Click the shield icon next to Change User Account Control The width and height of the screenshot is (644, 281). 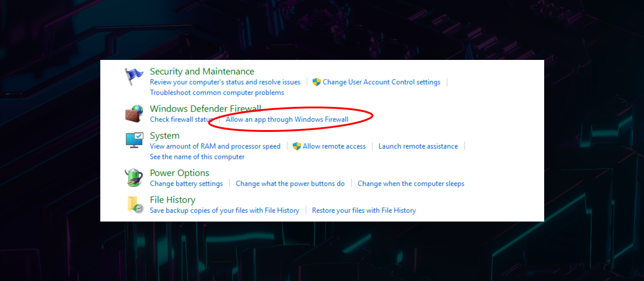pyautogui.click(x=317, y=82)
